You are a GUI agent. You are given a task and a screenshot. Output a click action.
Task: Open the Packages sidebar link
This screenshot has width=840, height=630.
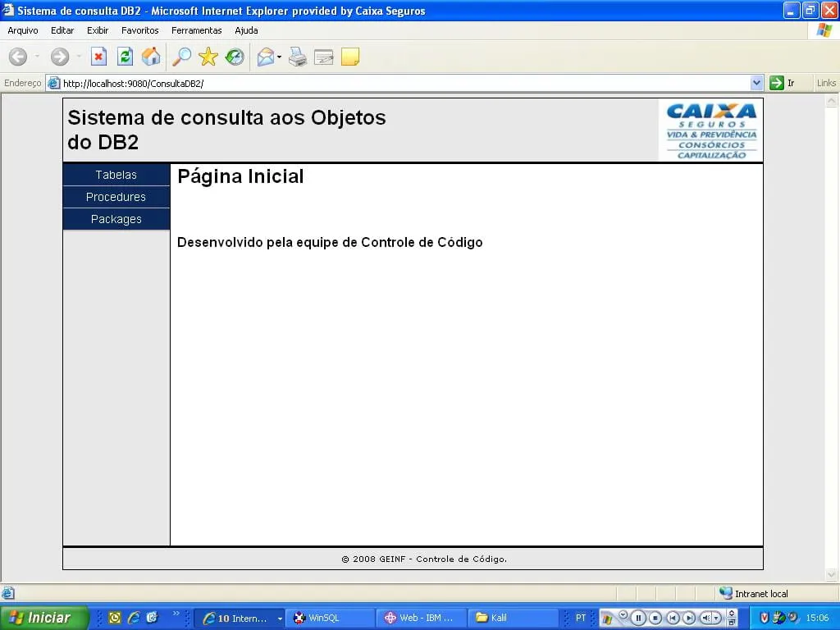[x=116, y=219]
